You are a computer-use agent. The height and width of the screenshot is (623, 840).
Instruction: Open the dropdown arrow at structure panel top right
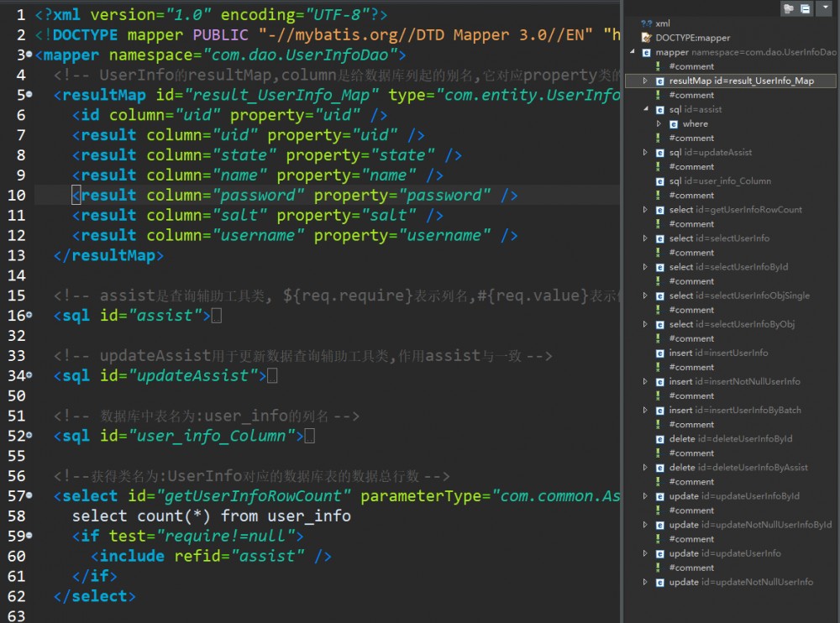tap(827, 8)
